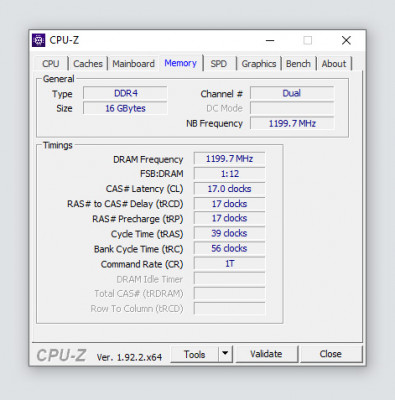Click the memory Type DDR4 field

(125, 93)
